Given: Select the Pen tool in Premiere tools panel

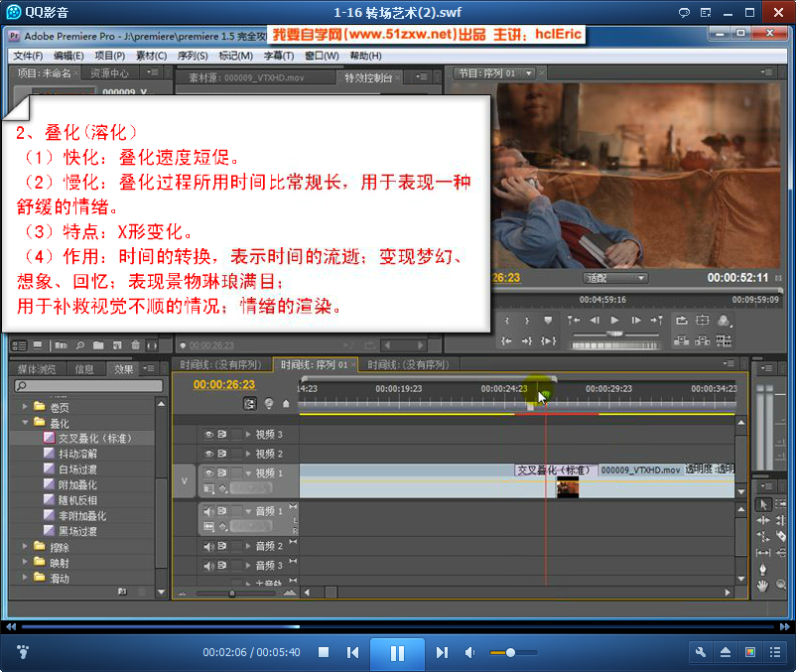Looking at the screenshot, I should coord(764,569).
